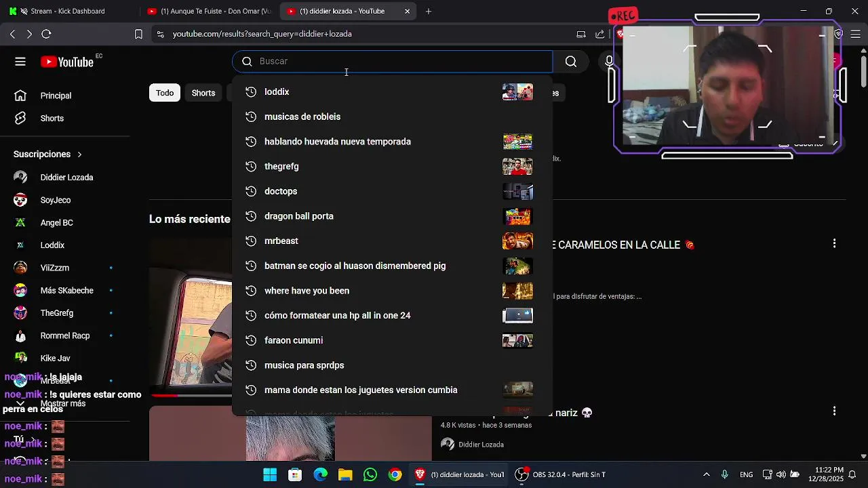Switch to Aunque Te Fuiste tab
The image size is (868, 488).
pyautogui.click(x=208, y=11)
